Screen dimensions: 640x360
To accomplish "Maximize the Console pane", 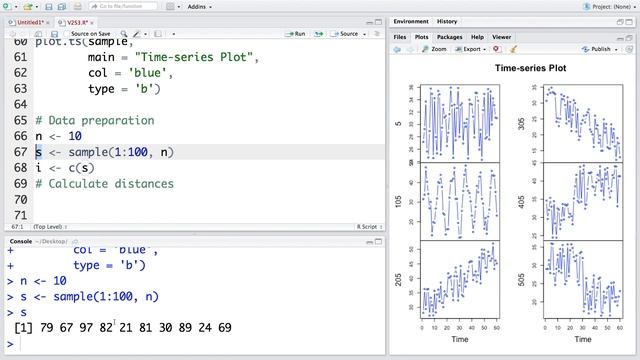I will [x=378, y=242].
